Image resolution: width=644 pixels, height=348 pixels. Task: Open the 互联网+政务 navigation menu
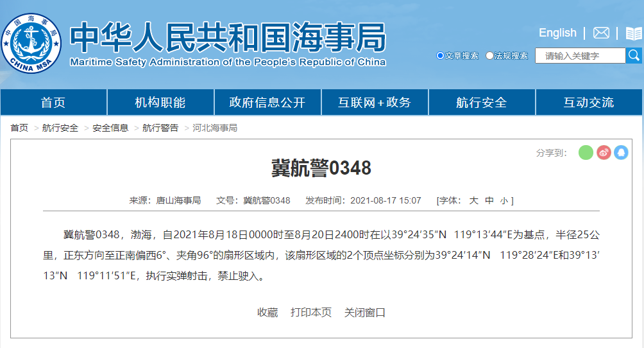[x=375, y=103]
